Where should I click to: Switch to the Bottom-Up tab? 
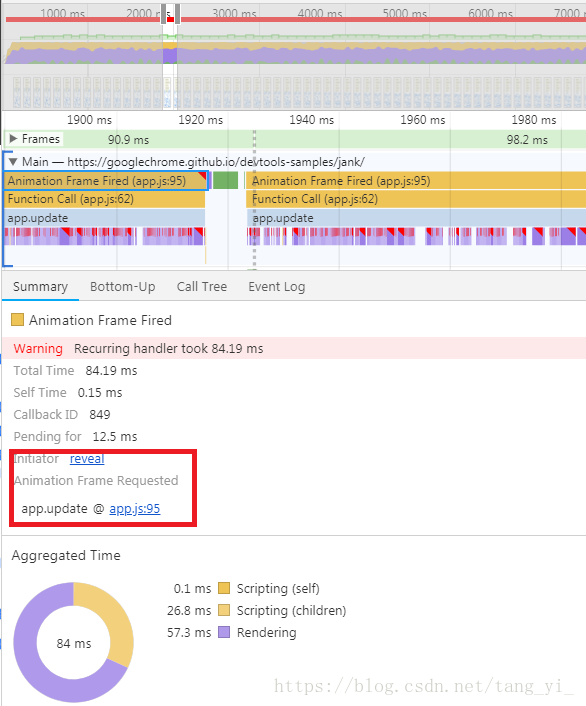123,287
